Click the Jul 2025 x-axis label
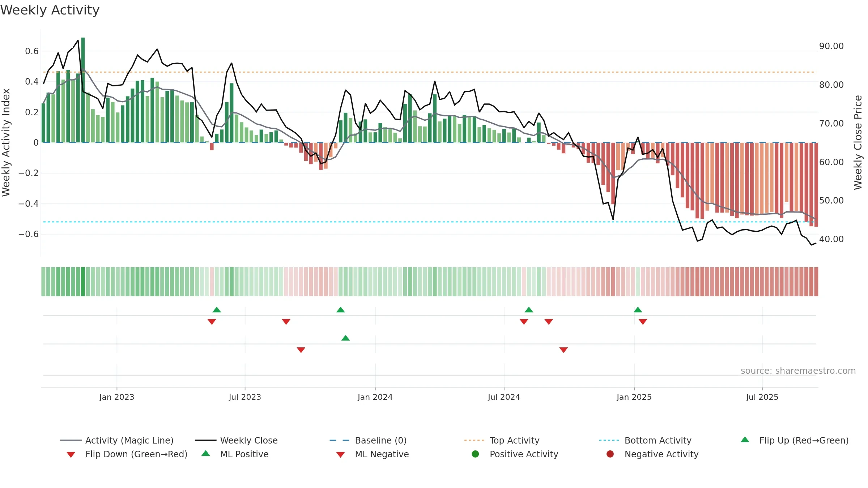The image size is (868, 488). coord(762,397)
